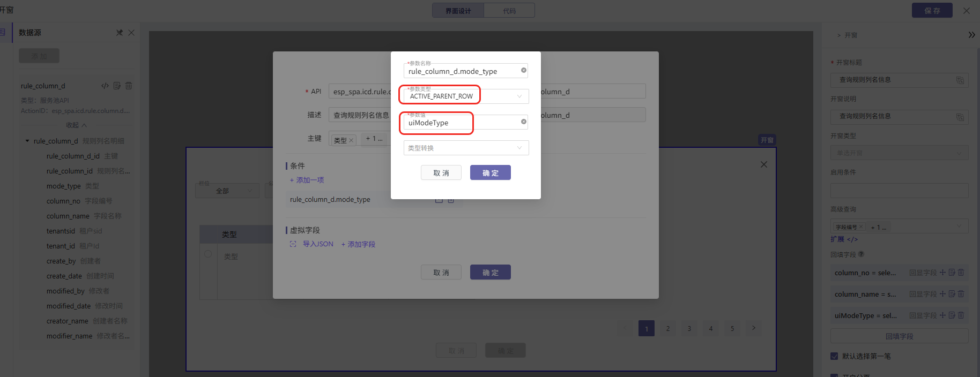The width and height of the screenshot is (980, 377).
Task: Delete the rule_column_d datasource with trash icon
Action: pos(129,86)
